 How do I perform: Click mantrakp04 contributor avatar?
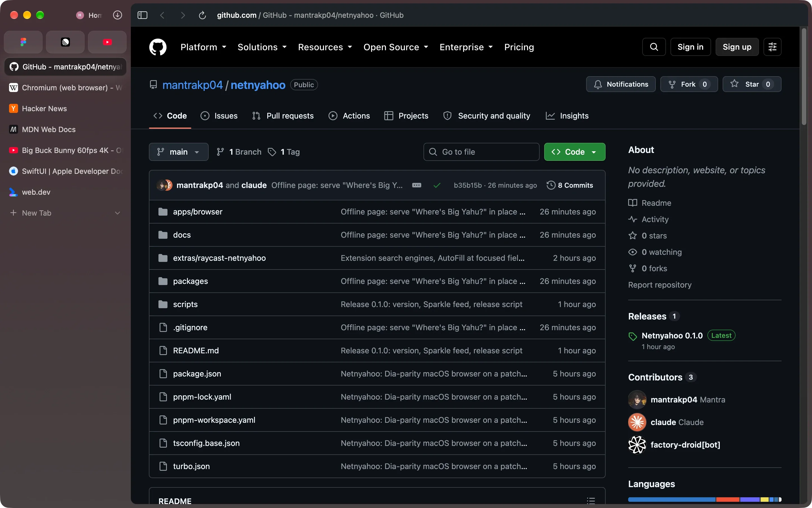(637, 399)
